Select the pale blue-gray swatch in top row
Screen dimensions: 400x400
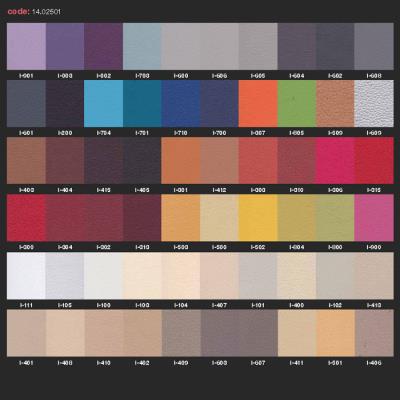(x=142, y=46)
